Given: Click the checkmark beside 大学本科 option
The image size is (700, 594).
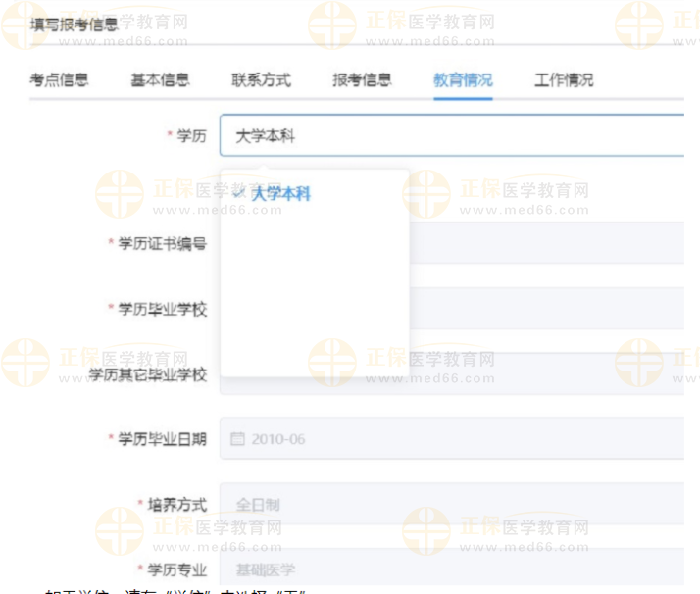Looking at the screenshot, I should [x=238, y=193].
